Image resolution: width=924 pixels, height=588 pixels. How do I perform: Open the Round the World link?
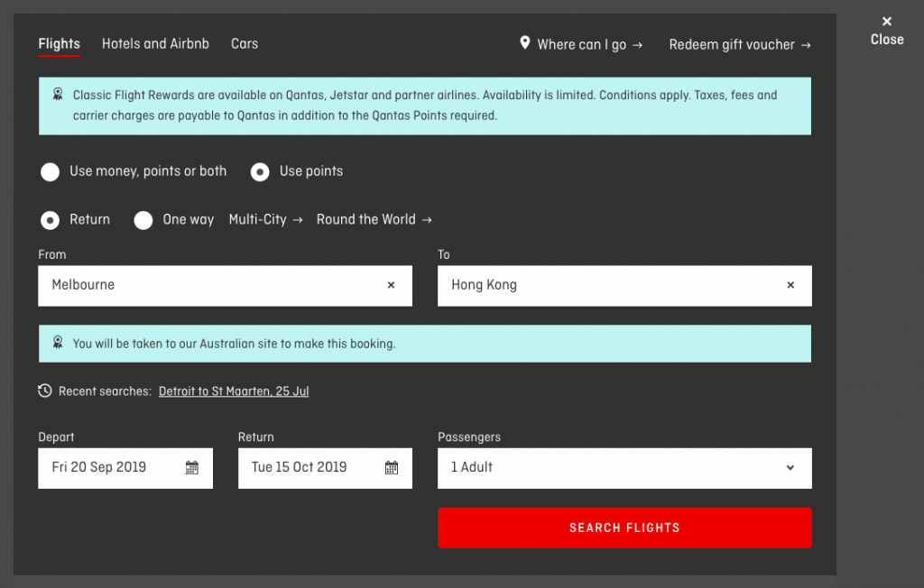tap(374, 220)
